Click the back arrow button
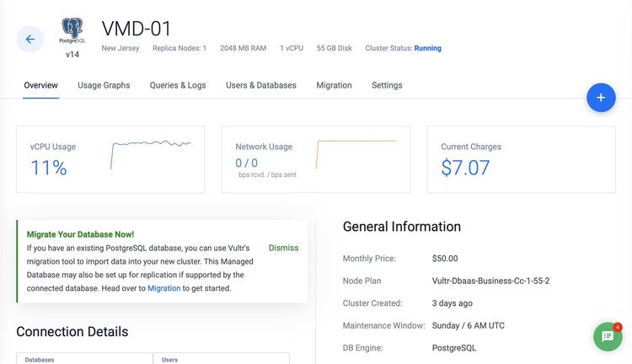632x364 pixels. tap(29, 39)
